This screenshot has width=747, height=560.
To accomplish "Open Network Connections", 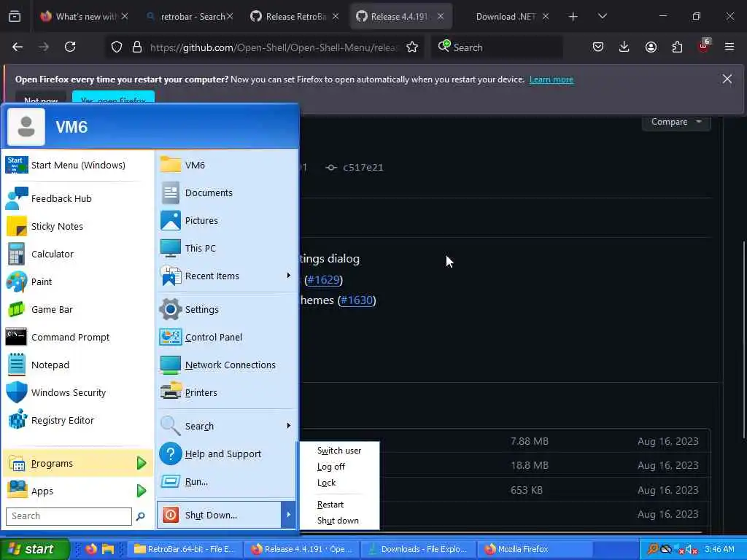I will [227, 365].
